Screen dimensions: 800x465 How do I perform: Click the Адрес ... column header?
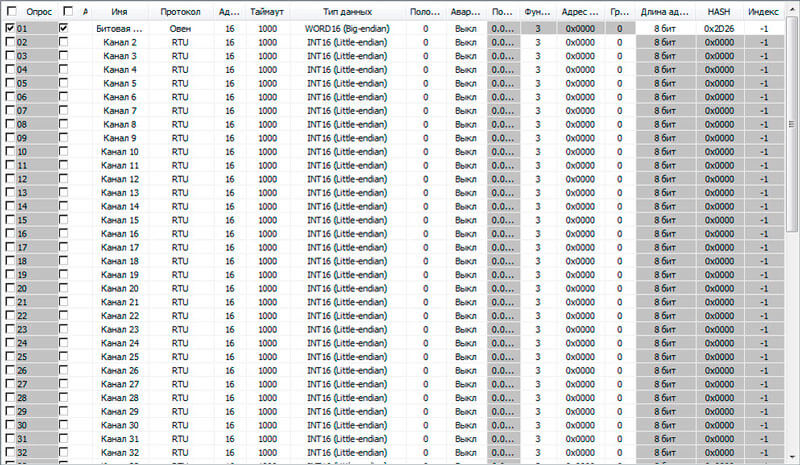pyautogui.click(x=580, y=11)
